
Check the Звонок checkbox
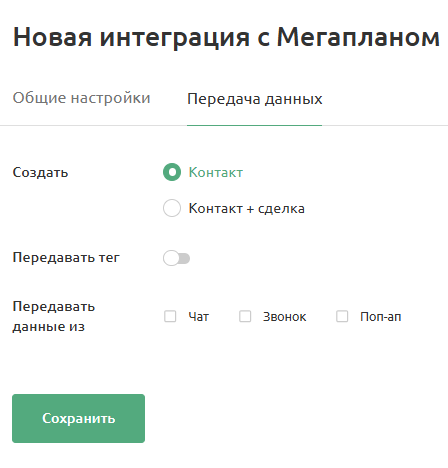(x=245, y=316)
